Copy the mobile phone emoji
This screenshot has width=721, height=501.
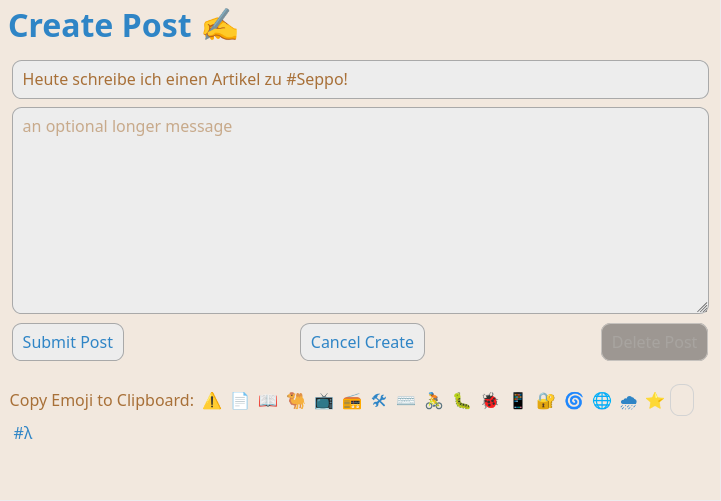(x=518, y=401)
